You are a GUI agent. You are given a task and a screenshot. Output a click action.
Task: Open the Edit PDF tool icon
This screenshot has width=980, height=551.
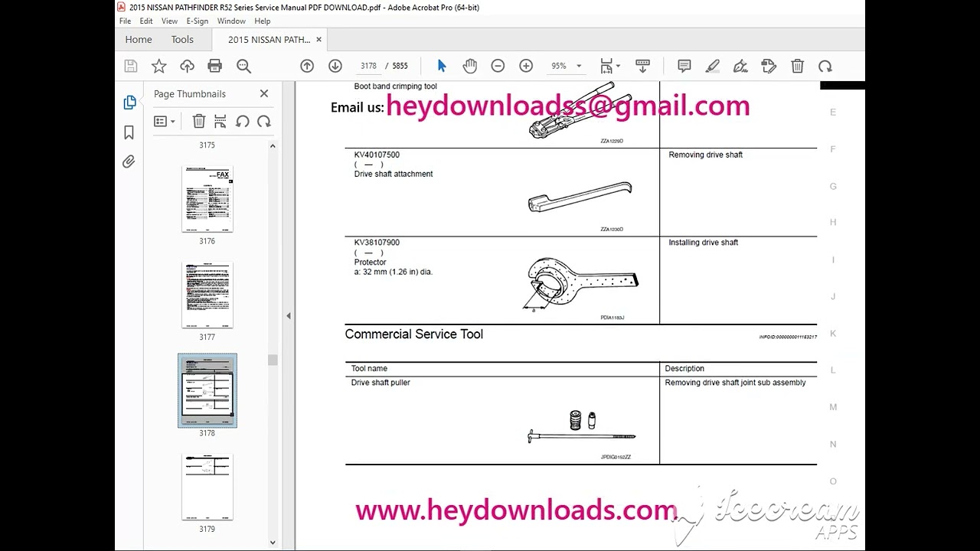point(769,66)
